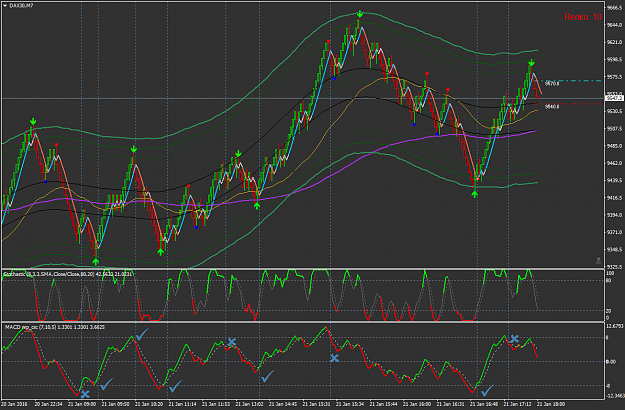Click 9439.5 on the price axis
The image size is (625, 410).
[615, 180]
